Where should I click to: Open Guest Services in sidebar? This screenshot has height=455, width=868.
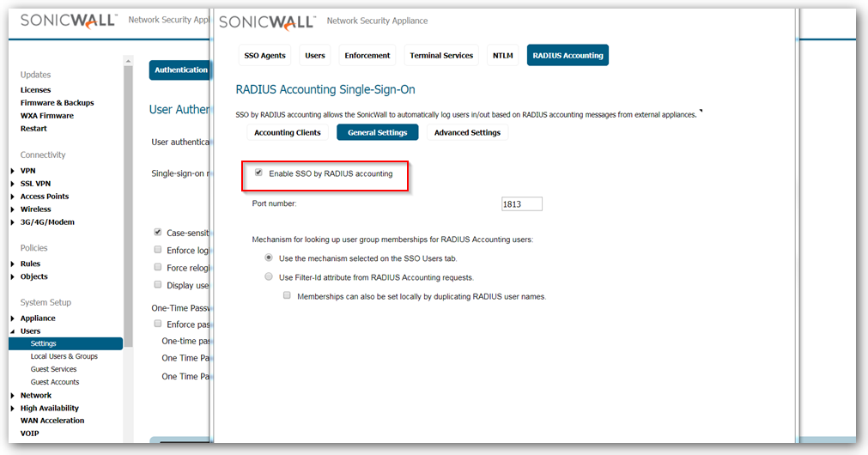[53, 369]
